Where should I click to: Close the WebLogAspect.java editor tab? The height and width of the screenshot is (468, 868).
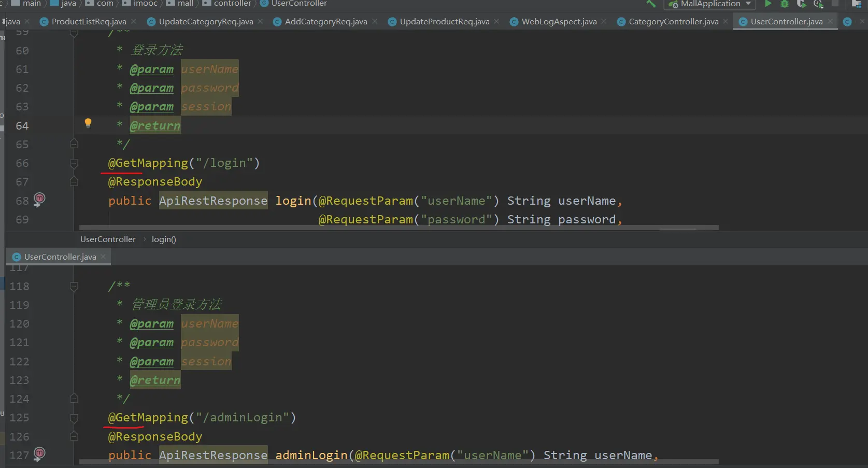pyautogui.click(x=604, y=21)
